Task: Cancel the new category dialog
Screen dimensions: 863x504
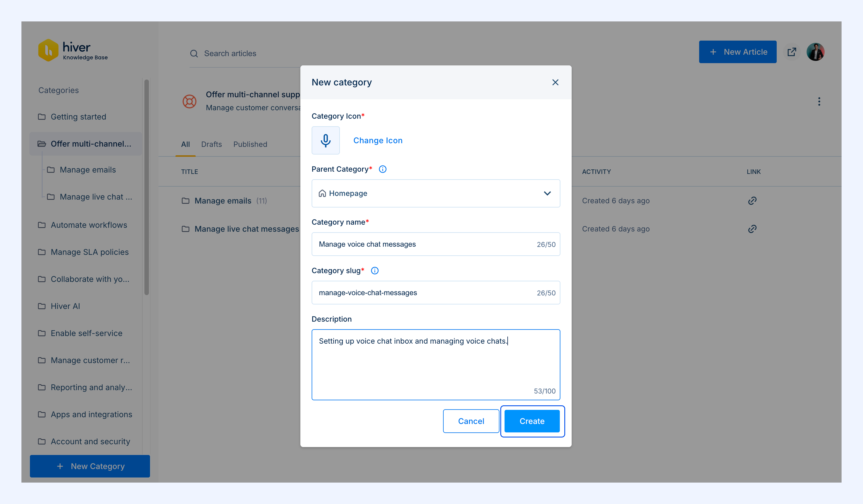Action: [x=471, y=421]
